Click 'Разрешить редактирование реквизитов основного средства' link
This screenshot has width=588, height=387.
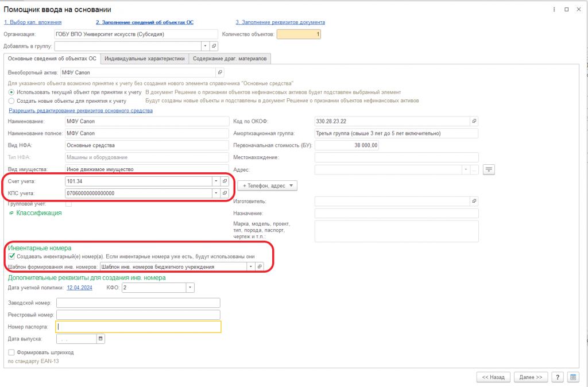pos(80,111)
